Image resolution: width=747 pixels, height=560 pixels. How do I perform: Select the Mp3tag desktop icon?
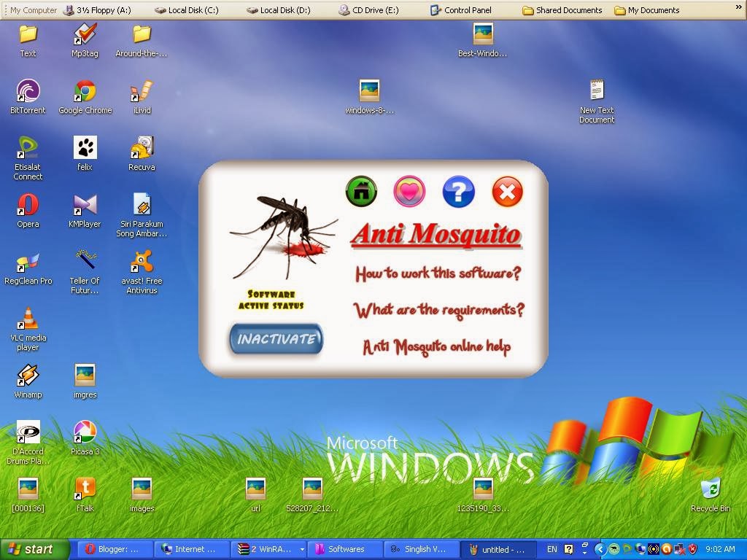click(x=85, y=41)
